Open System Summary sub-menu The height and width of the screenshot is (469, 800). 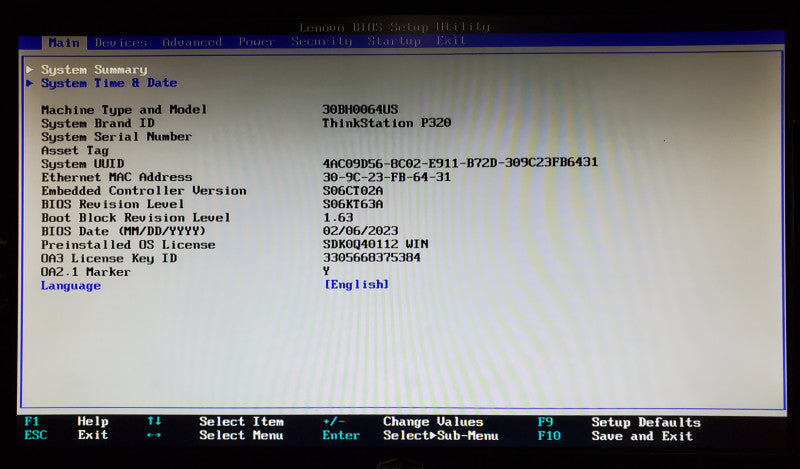[x=94, y=69]
